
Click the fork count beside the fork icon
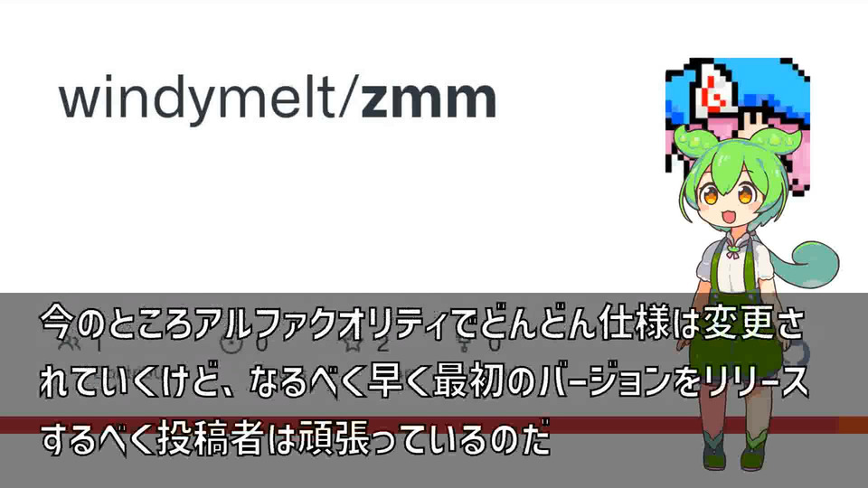point(495,346)
